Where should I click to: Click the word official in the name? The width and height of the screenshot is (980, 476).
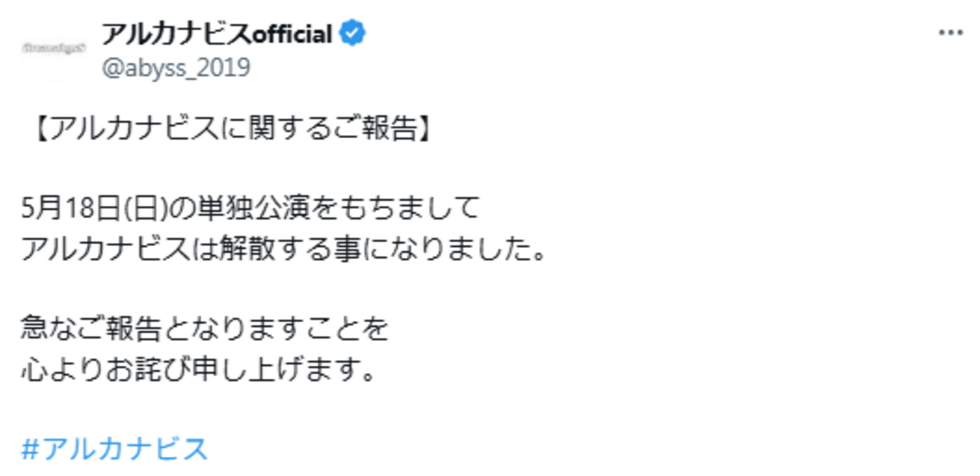point(293,34)
